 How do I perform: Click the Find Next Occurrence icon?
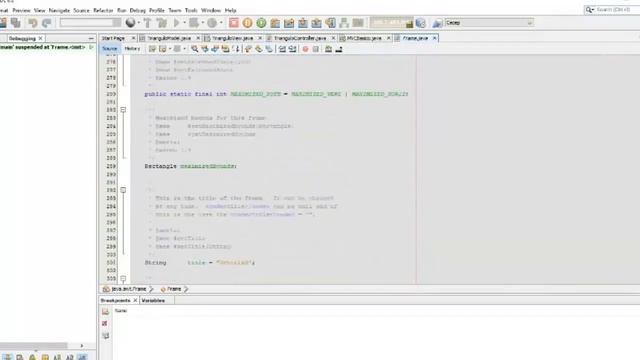pyautogui.click(x=215, y=49)
